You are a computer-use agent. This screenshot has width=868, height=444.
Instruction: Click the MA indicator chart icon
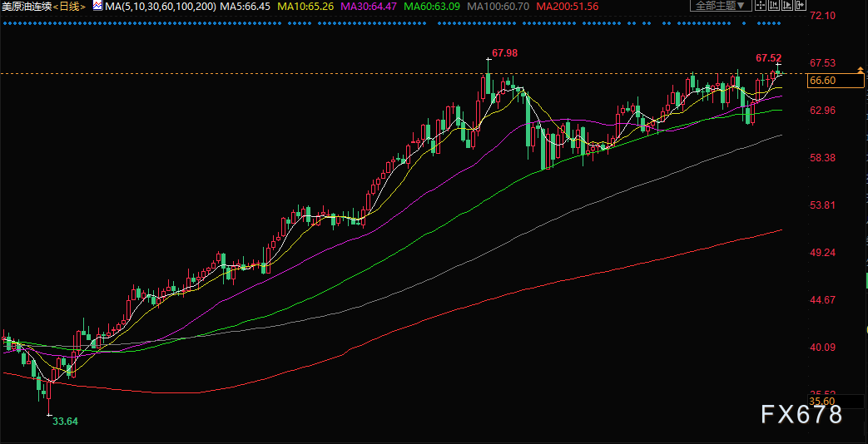[x=97, y=6]
